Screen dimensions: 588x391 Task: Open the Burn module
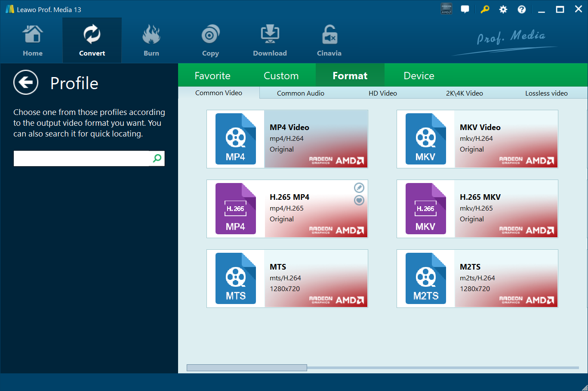click(151, 41)
